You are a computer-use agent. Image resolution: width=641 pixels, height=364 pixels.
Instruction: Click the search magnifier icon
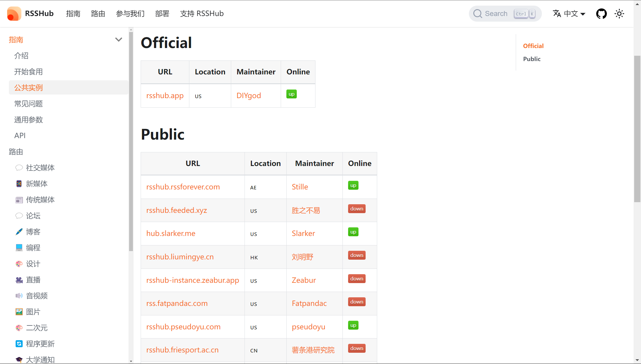point(477,14)
